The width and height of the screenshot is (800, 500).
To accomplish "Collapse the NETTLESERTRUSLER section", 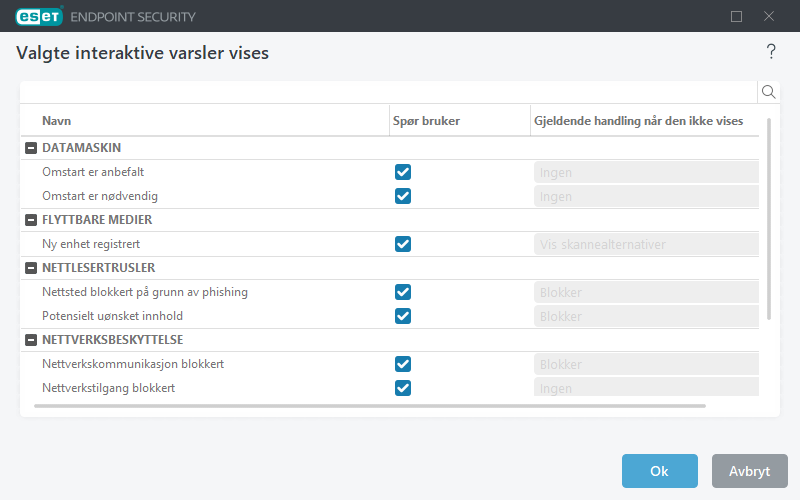I will pyautogui.click(x=31, y=268).
